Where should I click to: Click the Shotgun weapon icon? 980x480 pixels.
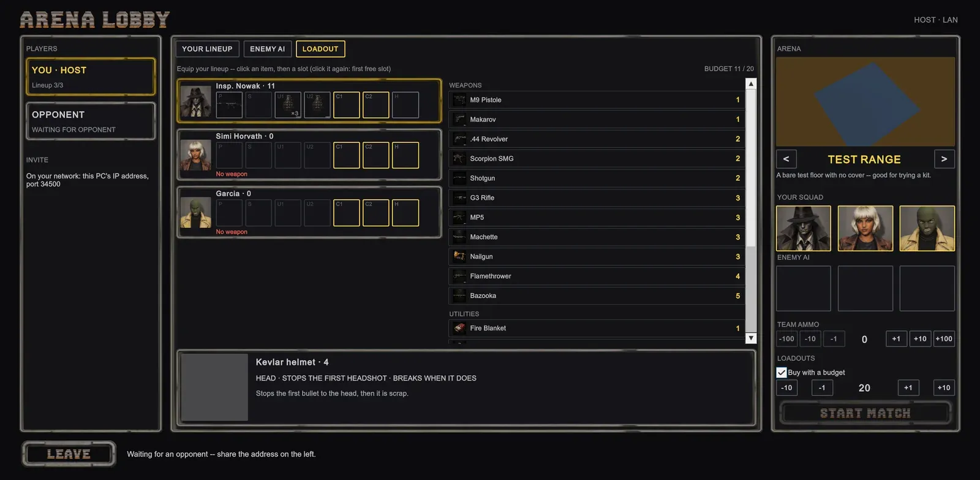point(459,178)
